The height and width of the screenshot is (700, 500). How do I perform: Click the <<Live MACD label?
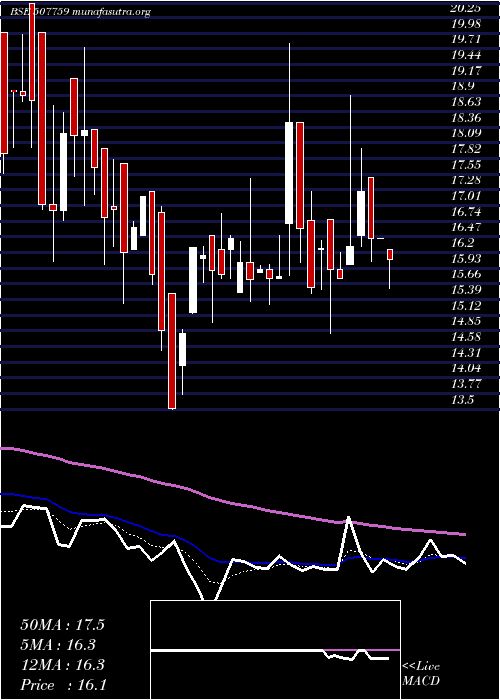point(421,674)
